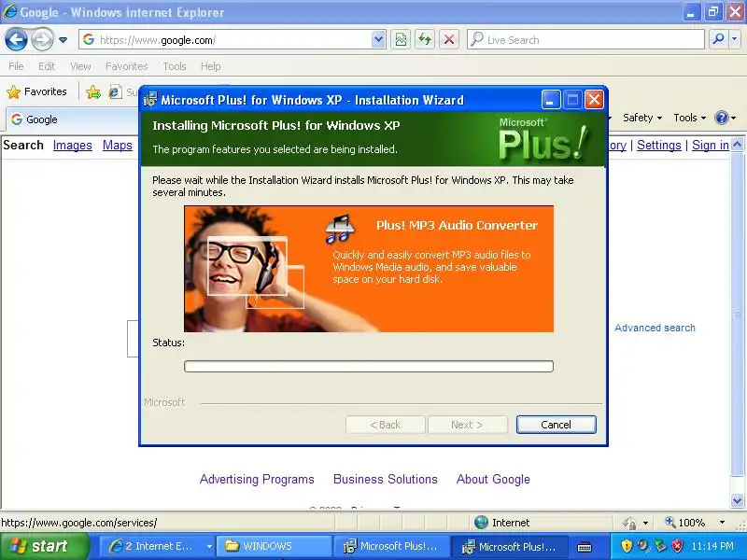Image resolution: width=747 pixels, height=560 pixels.
Task: Open the Tools command bar dropdown
Action: (689, 118)
